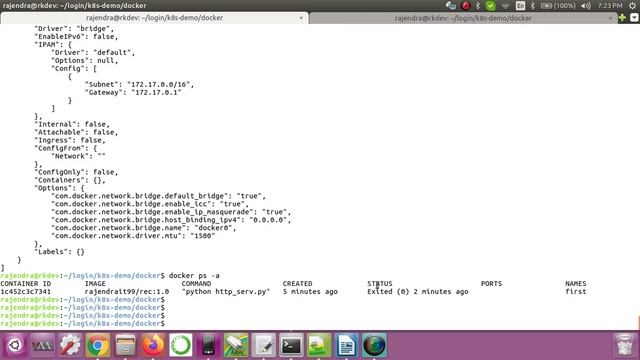Click the gateway value "172.17.0.1"
Viewport: 640px width, 360px height.
coord(156,93)
